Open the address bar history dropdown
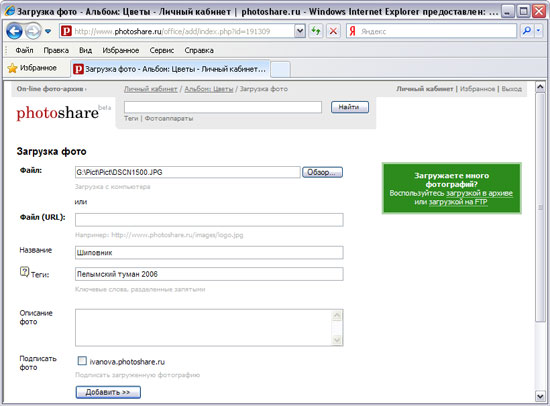The image size is (550, 406). (x=300, y=31)
